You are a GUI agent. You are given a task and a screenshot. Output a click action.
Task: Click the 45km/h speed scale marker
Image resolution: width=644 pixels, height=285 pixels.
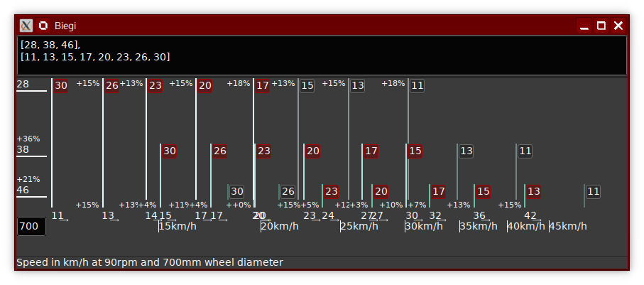click(x=569, y=226)
